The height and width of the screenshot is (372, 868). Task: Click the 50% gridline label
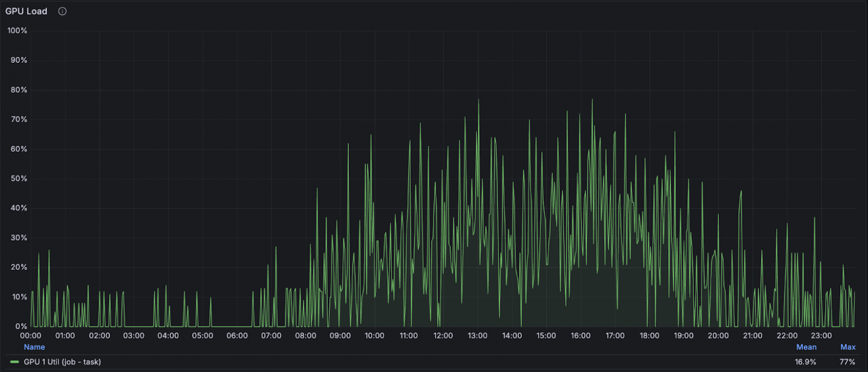point(19,178)
